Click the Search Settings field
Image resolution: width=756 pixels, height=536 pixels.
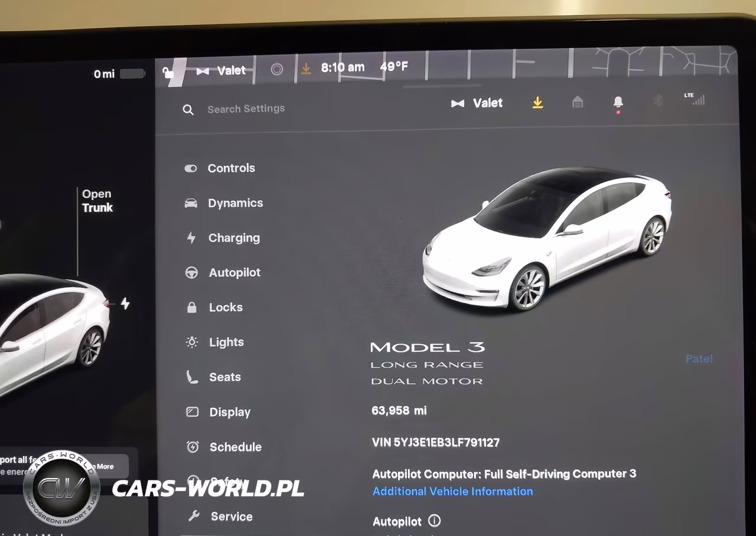click(246, 109)
